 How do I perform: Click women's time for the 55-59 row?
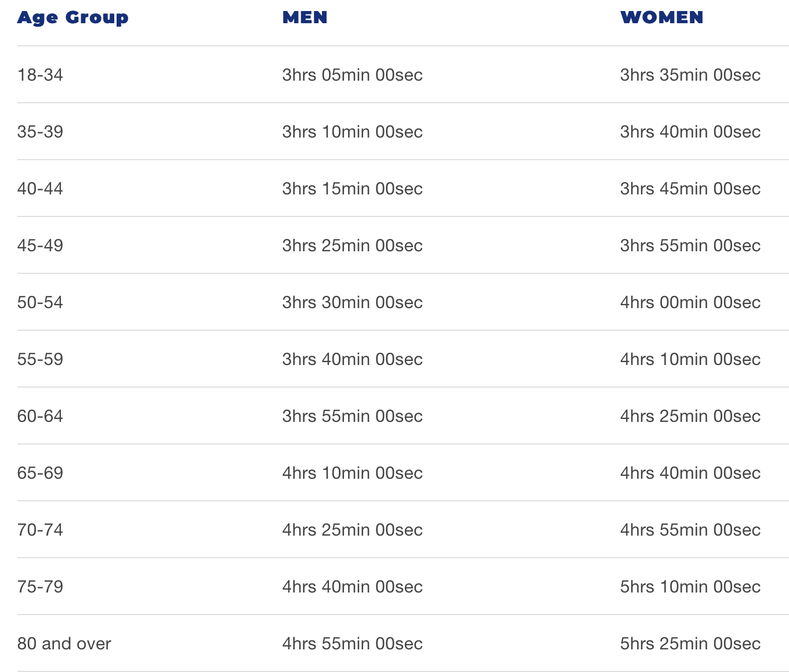690,359
